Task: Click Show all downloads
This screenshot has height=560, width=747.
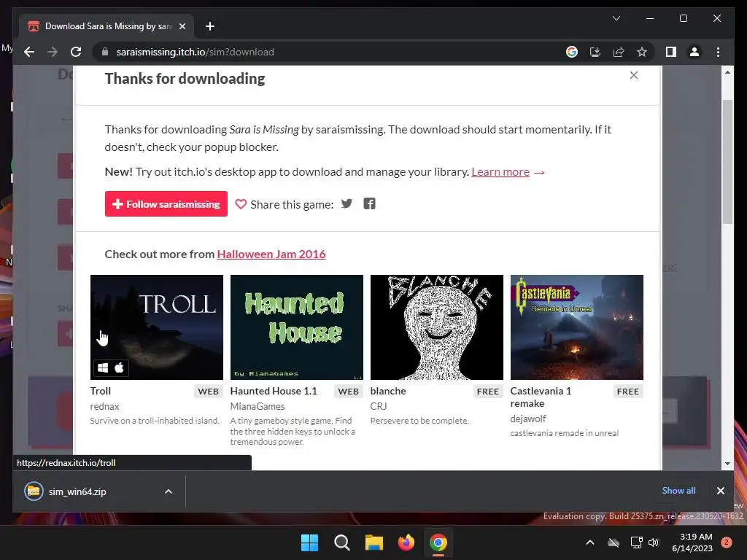Action: coord(678,491)
